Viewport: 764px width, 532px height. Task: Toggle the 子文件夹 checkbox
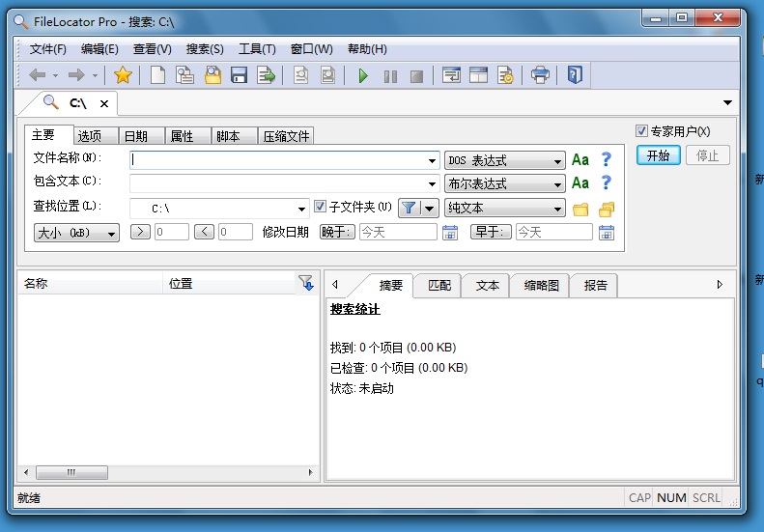320,207
